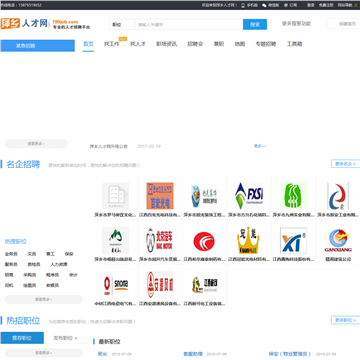The width and height of the screenshot is (360, 360).
Task: Open the 保安（物业管理员） job listing
Action: click(x=290, y=354)
